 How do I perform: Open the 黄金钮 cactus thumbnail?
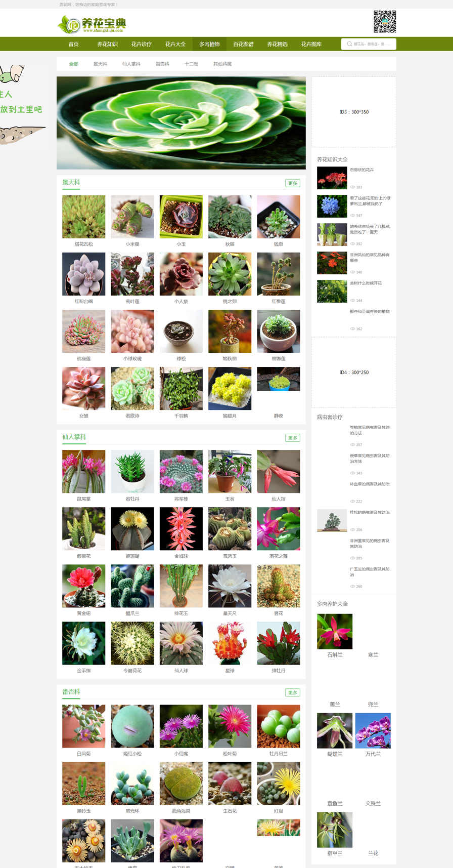tap(84, 586)
